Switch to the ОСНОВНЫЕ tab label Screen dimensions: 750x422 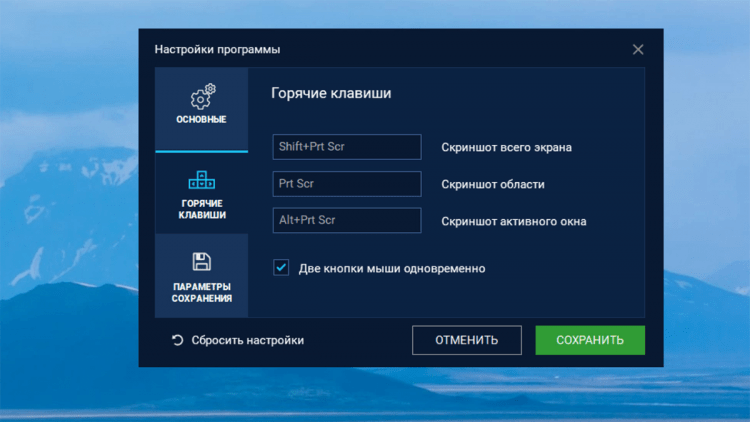pyautogui.click(x=202, y=120)
